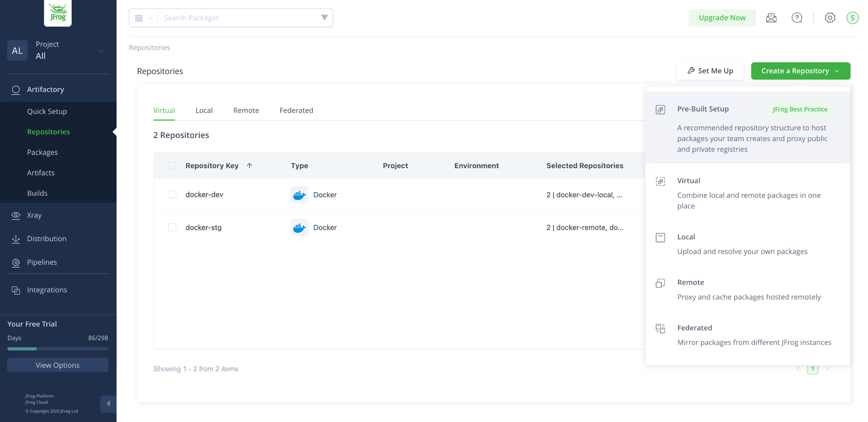Click '2 | docker-remote, do...' cell
Image resolution: width=868 pixels, height=422 pixels.
(x=584, y=228)
